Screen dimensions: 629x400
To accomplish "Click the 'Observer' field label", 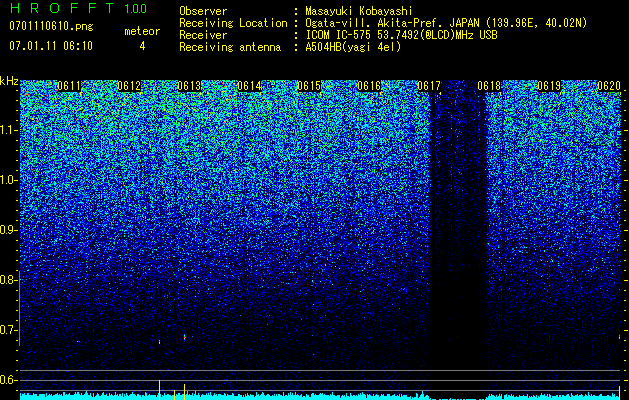I will [203, 11].
